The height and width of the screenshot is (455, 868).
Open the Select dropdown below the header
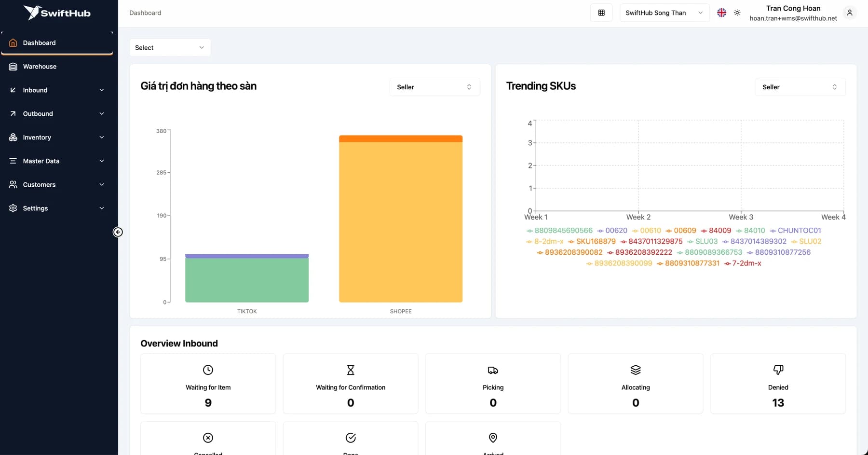tap(170, 48)
